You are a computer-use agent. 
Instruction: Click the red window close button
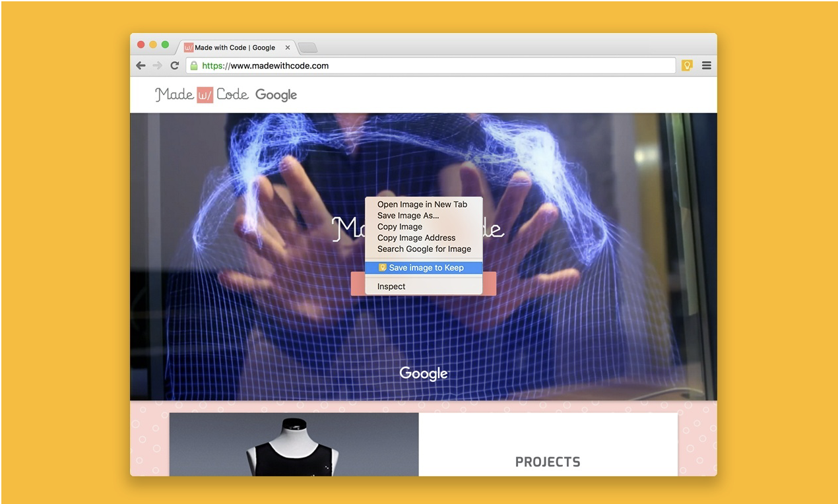coord(141,45)
